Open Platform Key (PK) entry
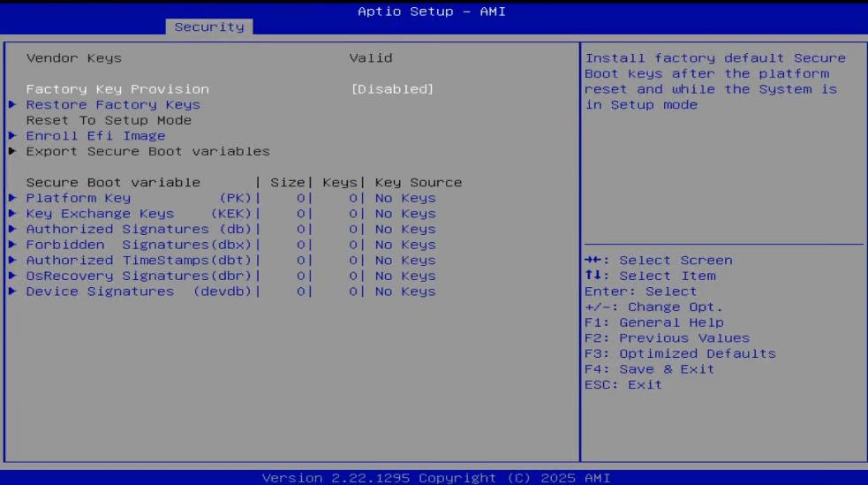 (x=139, y=198)
